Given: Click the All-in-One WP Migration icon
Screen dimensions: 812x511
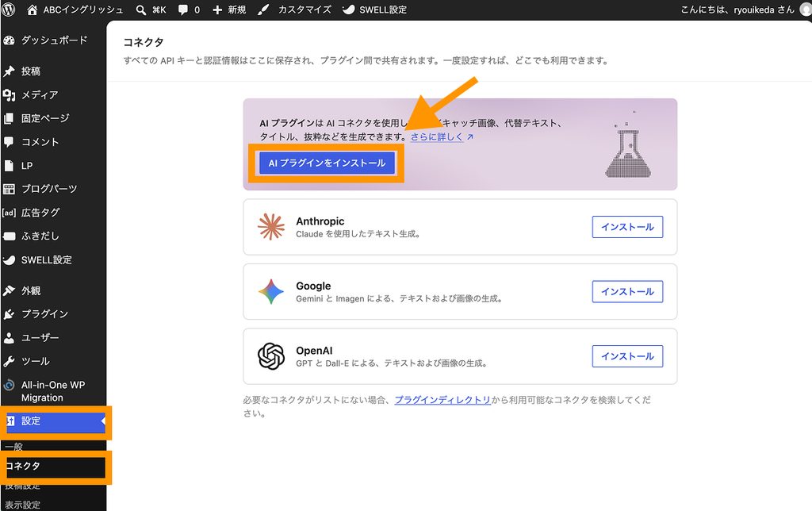Looking at the screenshot, I should pyautogui.click(x=9, y=385).
